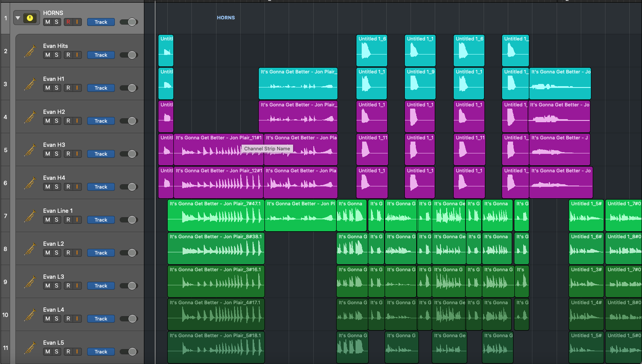Viewport: 642px width, 364px height.
Task: Click the trumpet icon on Evan H4 track
Action: (x=29, y=182)
